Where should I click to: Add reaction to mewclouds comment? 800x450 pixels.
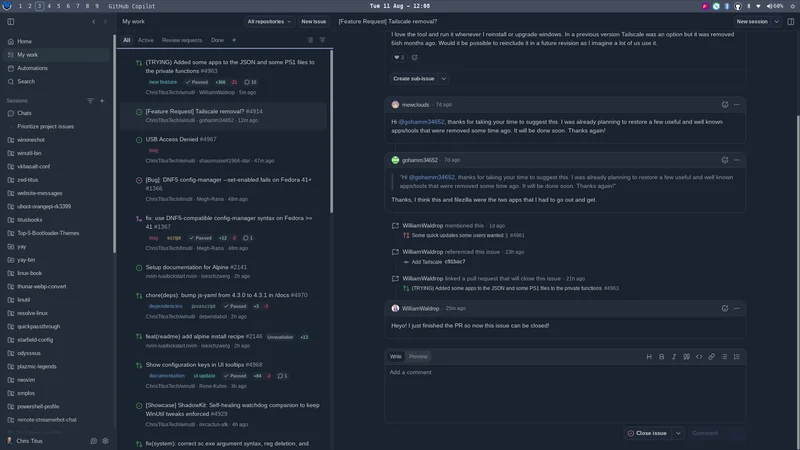[x=725, y=105]
